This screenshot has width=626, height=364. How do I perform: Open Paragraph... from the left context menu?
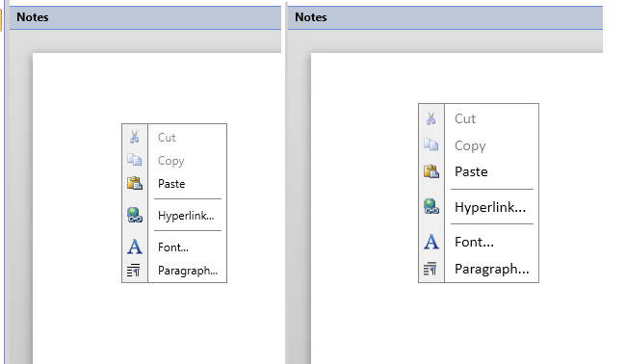[187, 271]
